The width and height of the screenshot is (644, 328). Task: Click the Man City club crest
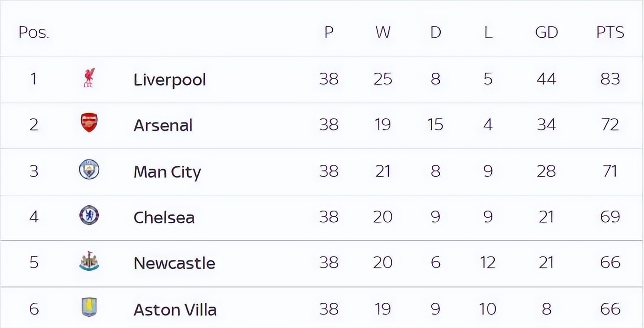pos(89,170)
